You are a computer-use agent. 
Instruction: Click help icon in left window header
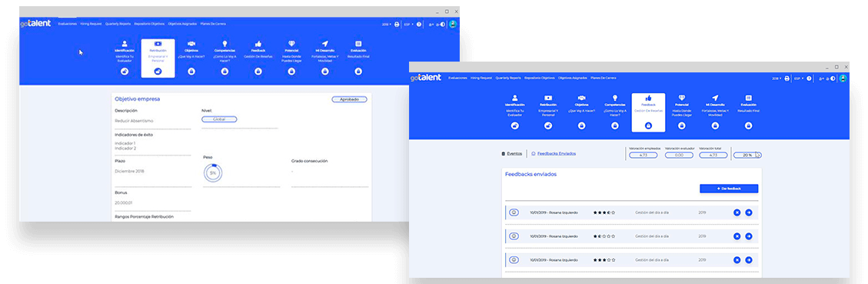(x=419, y=25)
